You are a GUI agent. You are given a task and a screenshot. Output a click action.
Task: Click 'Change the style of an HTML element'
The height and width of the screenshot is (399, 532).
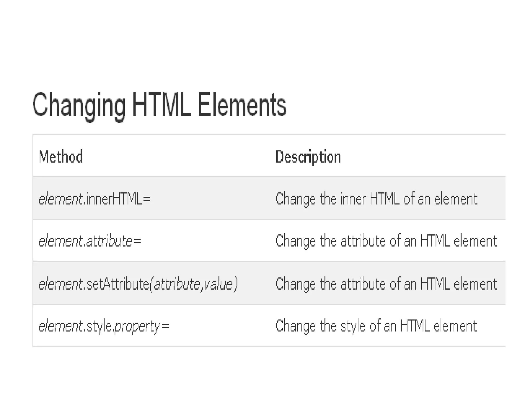pyautogui.click(x=376, y=326)
